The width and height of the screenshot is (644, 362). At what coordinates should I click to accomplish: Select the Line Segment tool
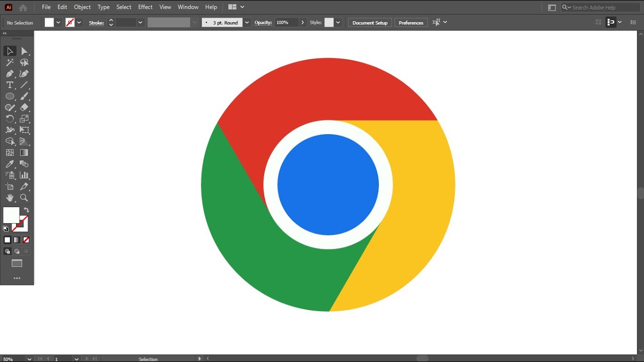click(x=24, y=85)
